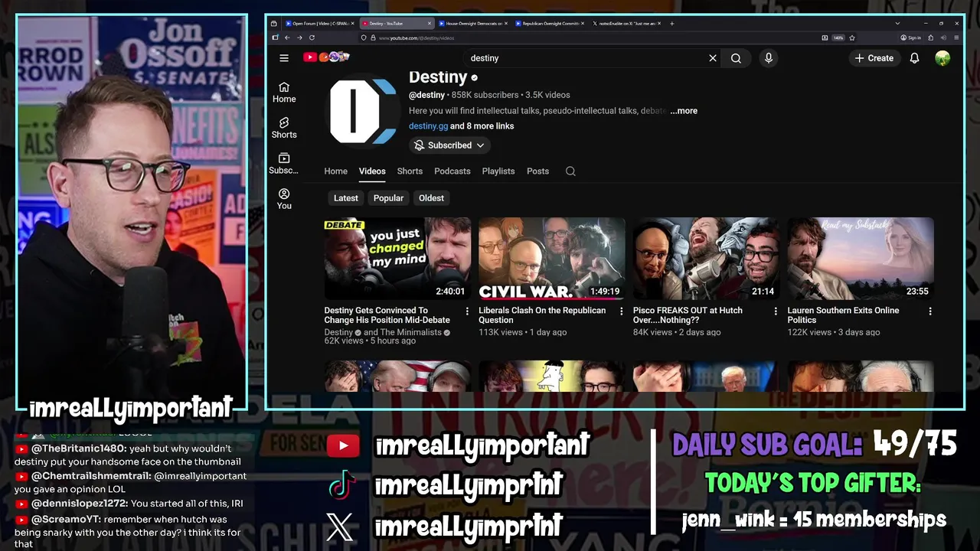
Task: Open options menu for Pisco FREAKS OUT video
Action: [776, 311]
